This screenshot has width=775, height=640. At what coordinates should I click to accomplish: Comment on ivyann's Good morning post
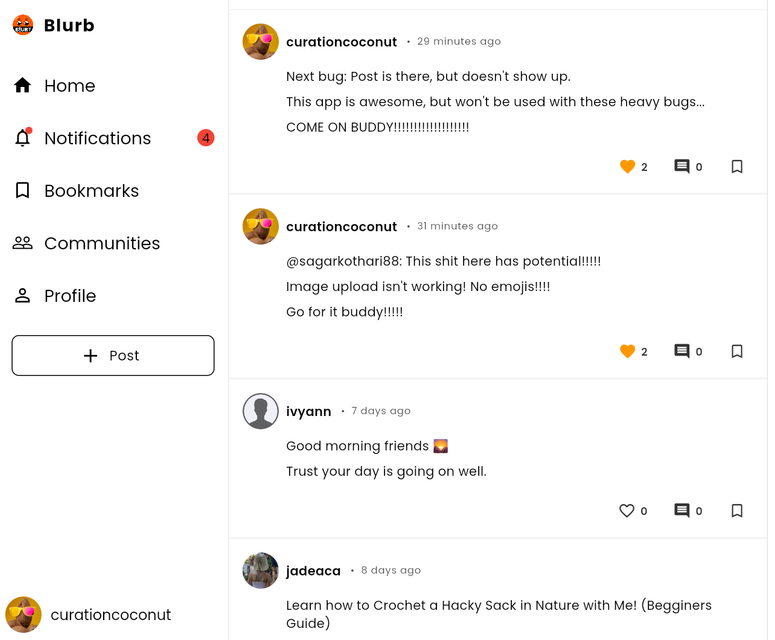pos(682,511)
